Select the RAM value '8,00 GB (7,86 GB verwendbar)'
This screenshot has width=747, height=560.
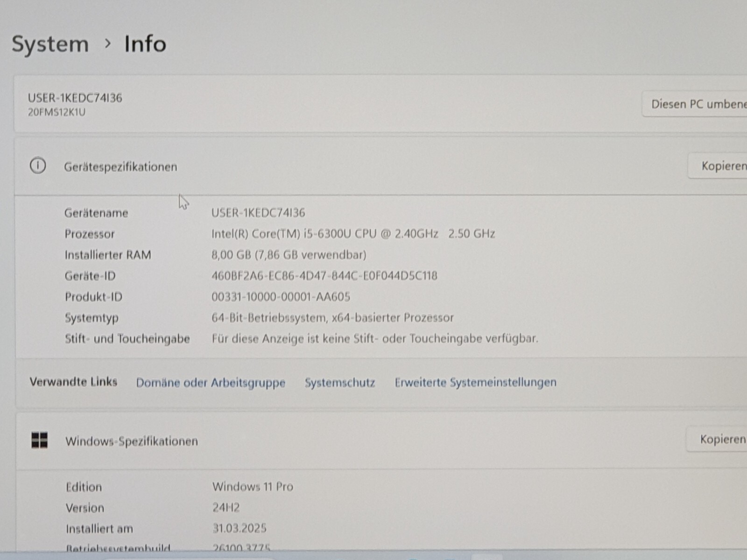coord(289,255)
